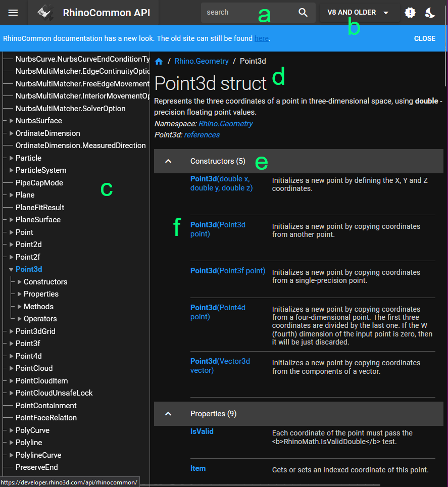Collapse the Constructors section chevron

169,161
